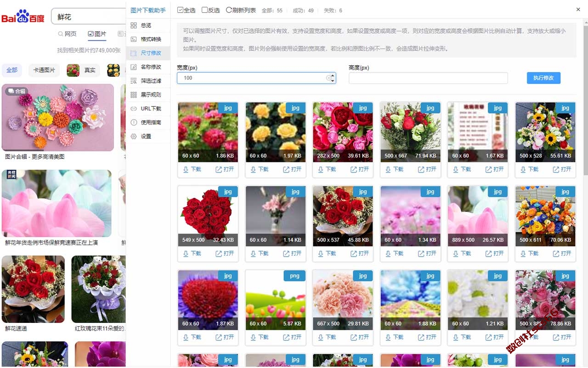Select the 667 x 500 carnation thumbnail

click(343, 300)
